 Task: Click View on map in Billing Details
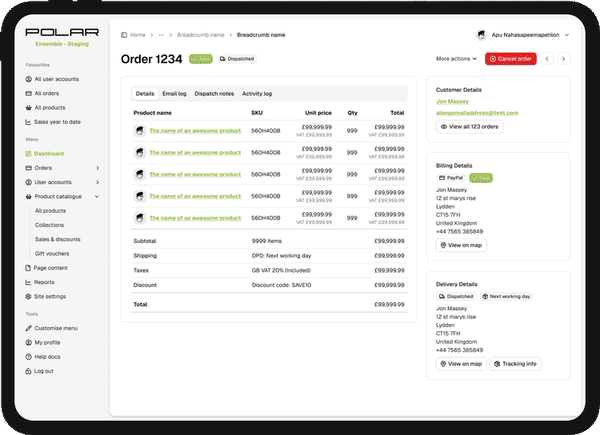(x=461, y=245)
